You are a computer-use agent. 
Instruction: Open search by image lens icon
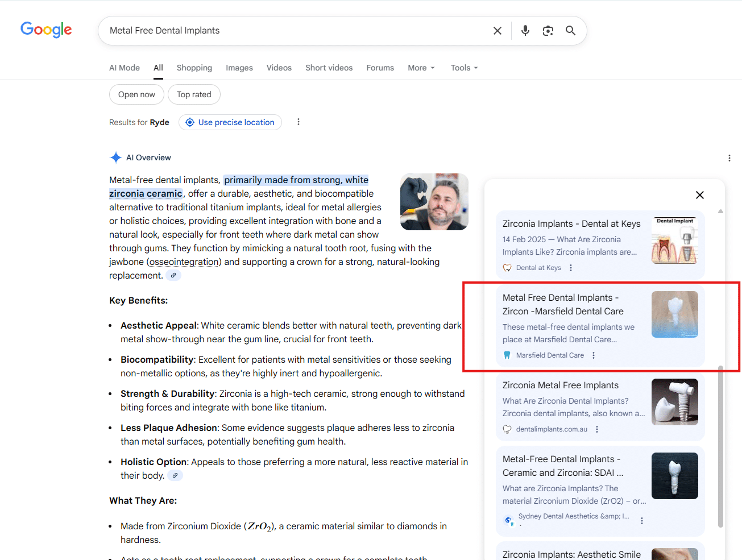point(548,31)
